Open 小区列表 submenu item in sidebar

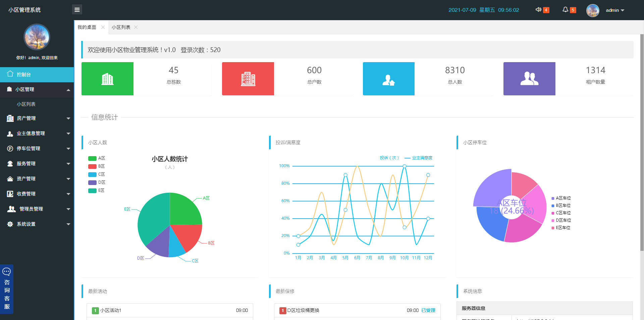coord(26,104)
